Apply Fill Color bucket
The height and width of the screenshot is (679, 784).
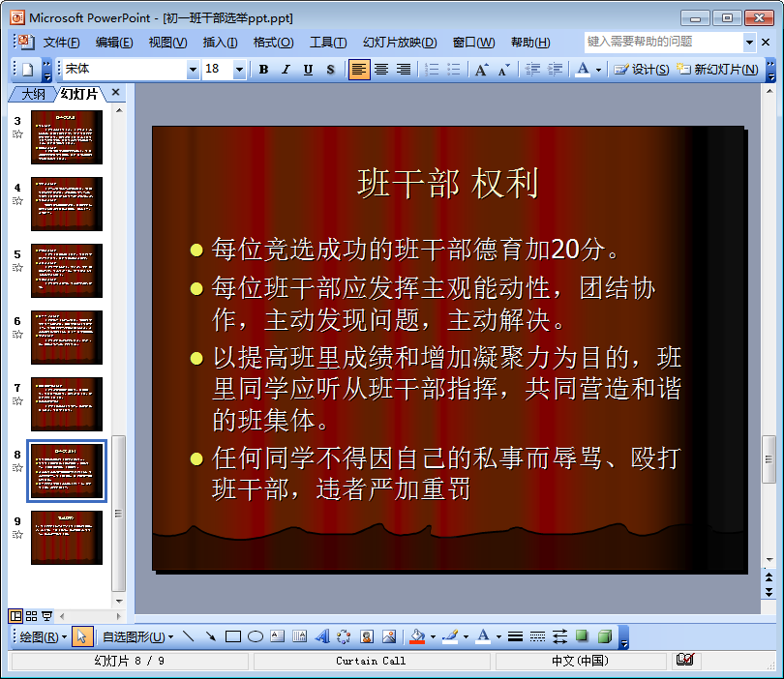pyautogui.click(x=417, y=636)
